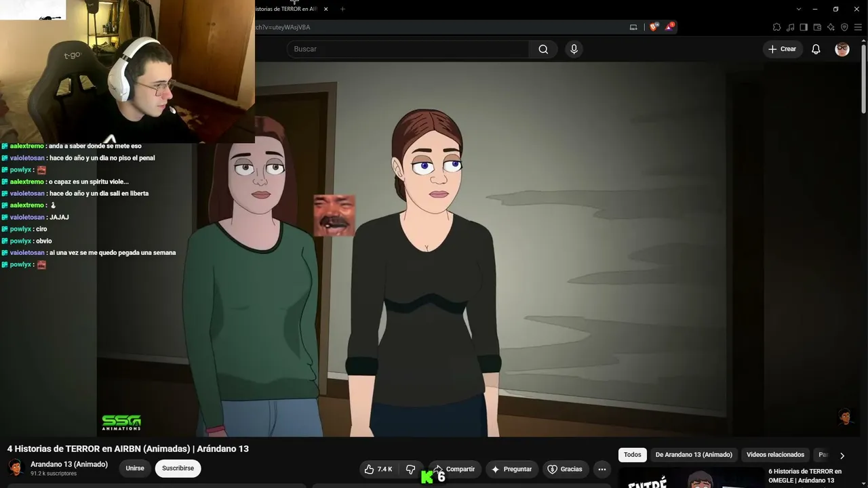This screenshot has height=488, width=868.
Task: Open the Brave Rewards triangle icon
Action: coord(669,27)
